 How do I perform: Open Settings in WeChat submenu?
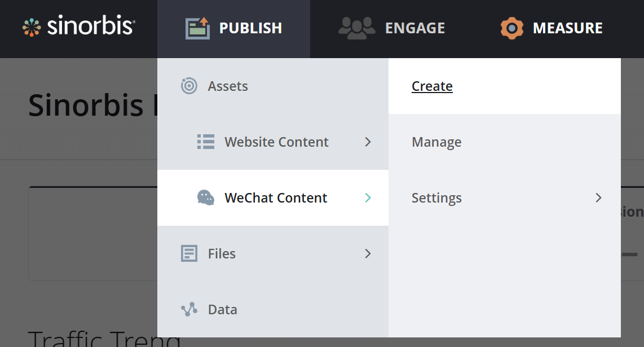click(x=436, y=197)
